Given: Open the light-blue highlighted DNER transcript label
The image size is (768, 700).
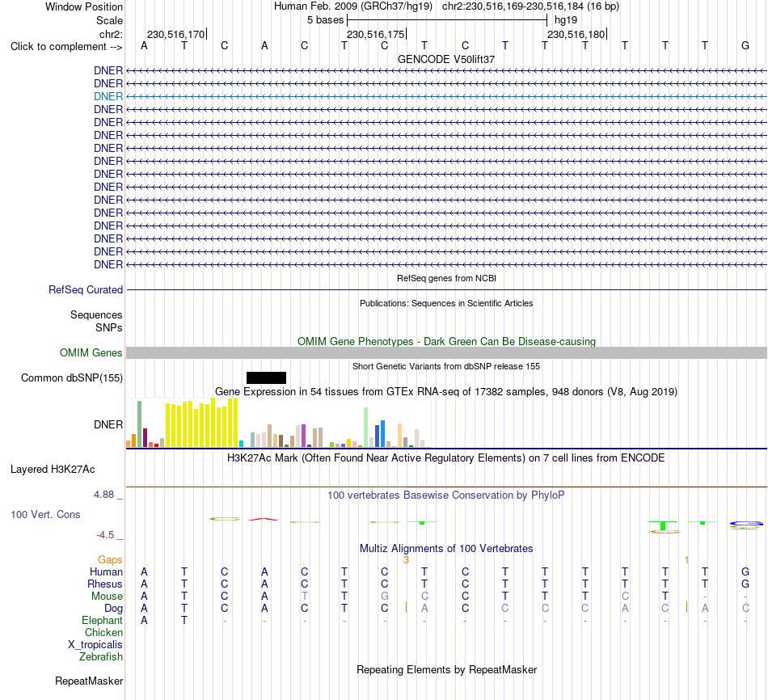Looking at the screenshot, I should tap(108, 96).
